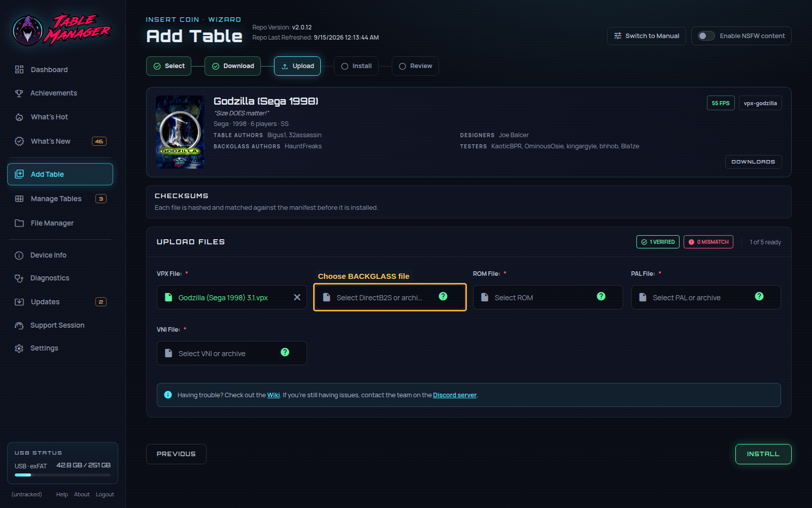Go back with the Previous button
The width and height of the screenshot is (812, 508).
pyautogui.click(x=176, y=454)
